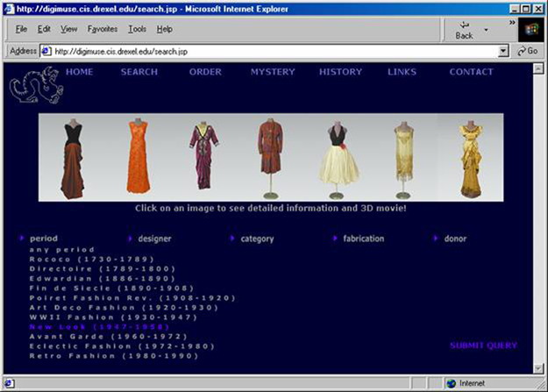Open the HISTORY navigation link
The height and width of the screenshot is (392, 548).
tap(340, 72)
